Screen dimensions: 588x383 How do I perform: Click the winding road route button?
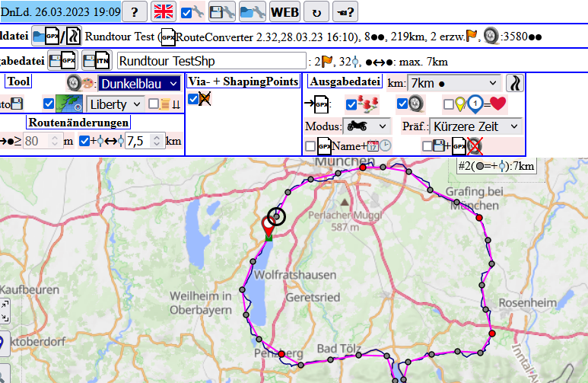515,82
